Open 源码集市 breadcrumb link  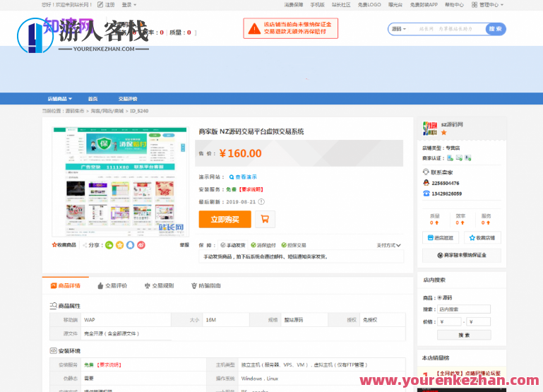click(x=75, y=111)
